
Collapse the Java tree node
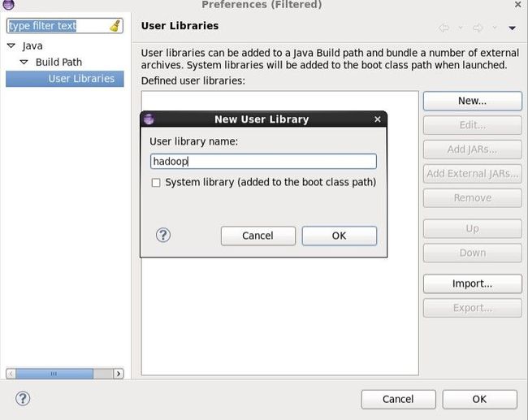tap(11, 45)
